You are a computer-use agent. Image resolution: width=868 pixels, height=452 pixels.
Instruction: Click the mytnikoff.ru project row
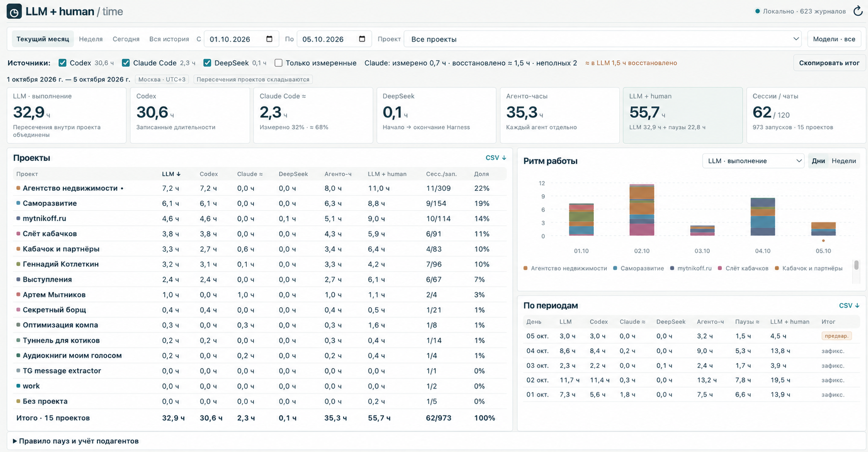pyautogui.click(x=259, y=218)
